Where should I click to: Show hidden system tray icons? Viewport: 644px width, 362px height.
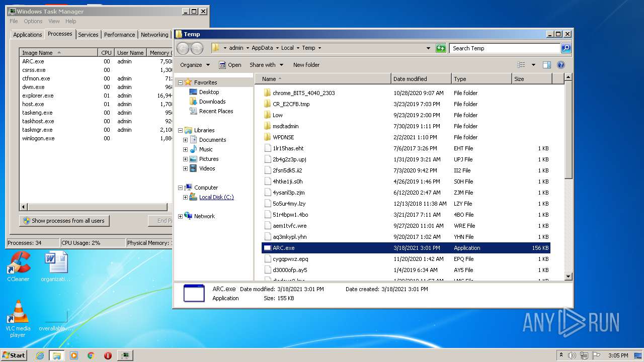tap(561, 355)
